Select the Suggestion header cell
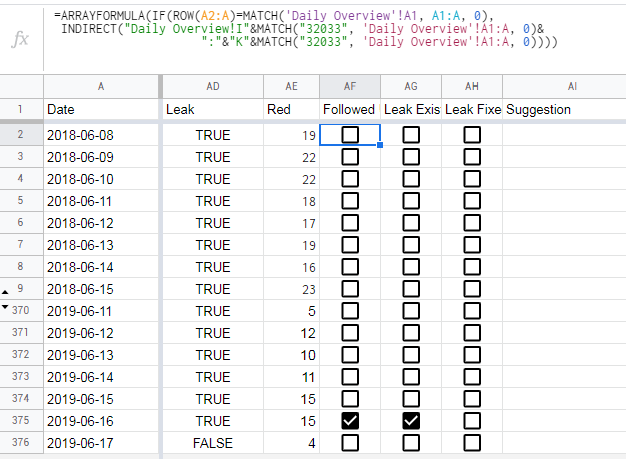 point(564,109)
